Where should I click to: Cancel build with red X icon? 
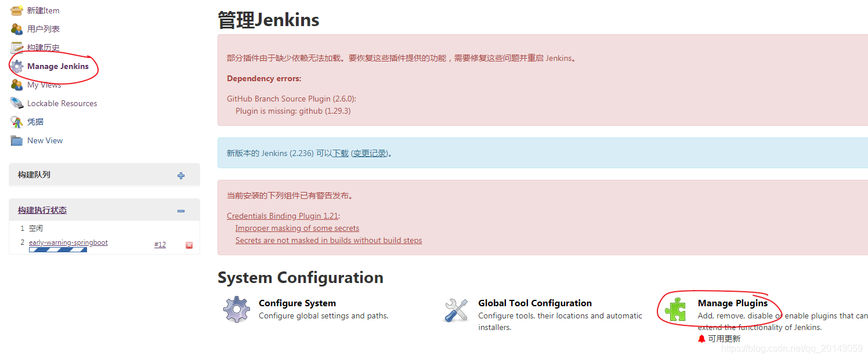click(189, 245)
